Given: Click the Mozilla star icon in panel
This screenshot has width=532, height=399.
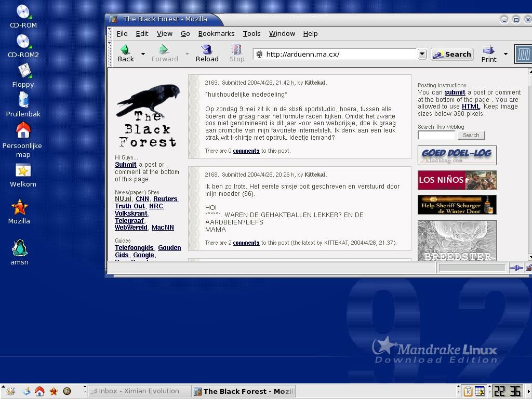Looking at the screenshot, I should click(x=54, y=391).
